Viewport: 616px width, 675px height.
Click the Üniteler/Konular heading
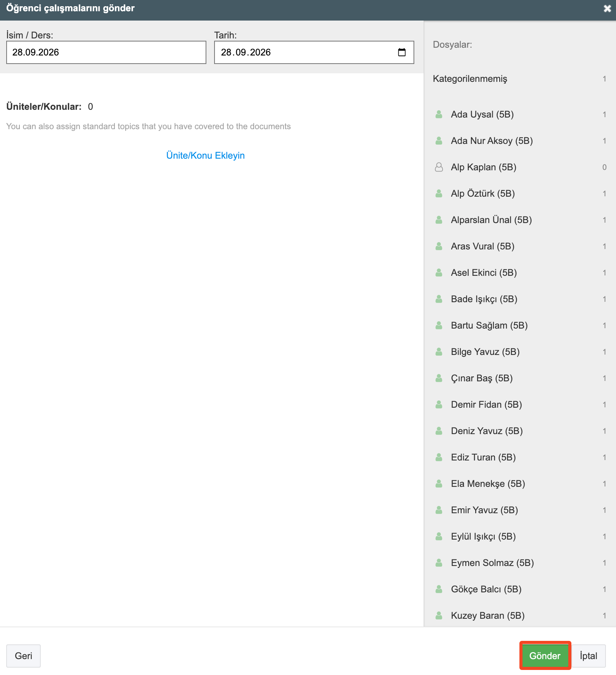tap(44, 107)
